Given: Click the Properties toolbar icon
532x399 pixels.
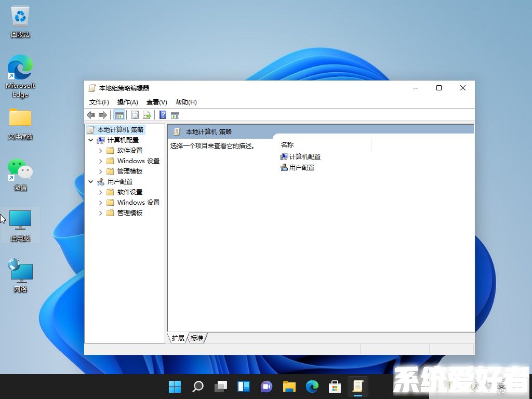Looking at the screenshot, I should pyautogui.click(x=135, y=115).
